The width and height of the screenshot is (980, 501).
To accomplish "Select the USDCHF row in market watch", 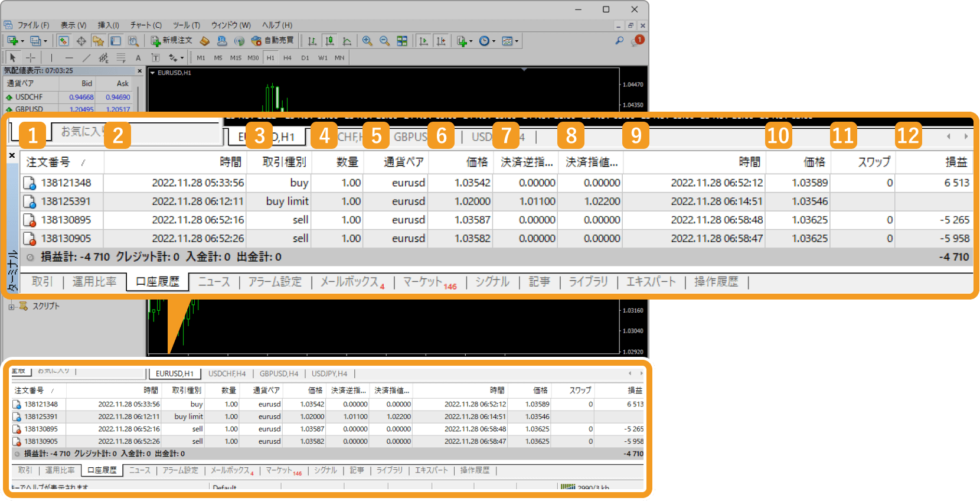I will pos(68,97).
